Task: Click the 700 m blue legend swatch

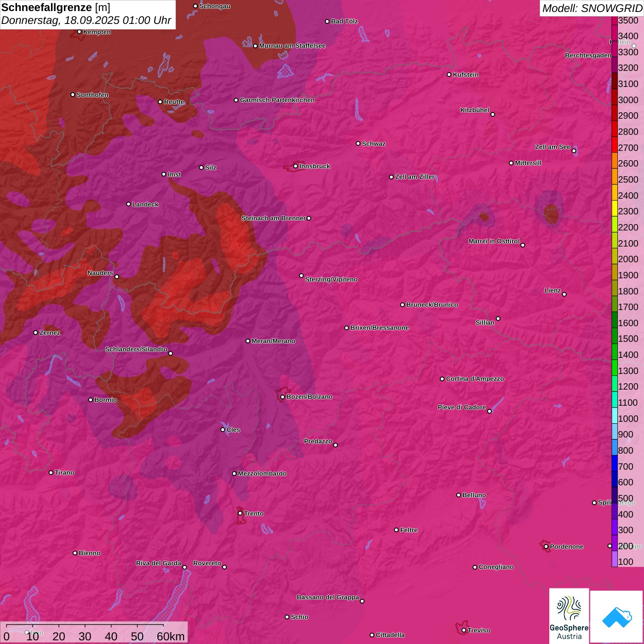Action: click(x=615, y=463)
